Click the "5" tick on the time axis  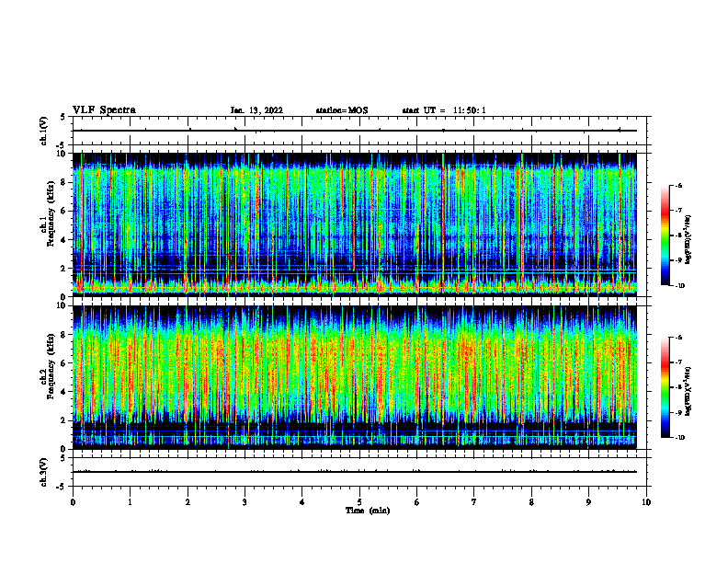(x=359, y=502)
